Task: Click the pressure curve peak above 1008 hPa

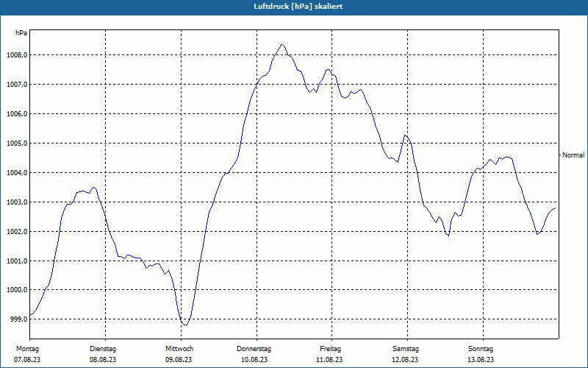Action: [282, 44]
